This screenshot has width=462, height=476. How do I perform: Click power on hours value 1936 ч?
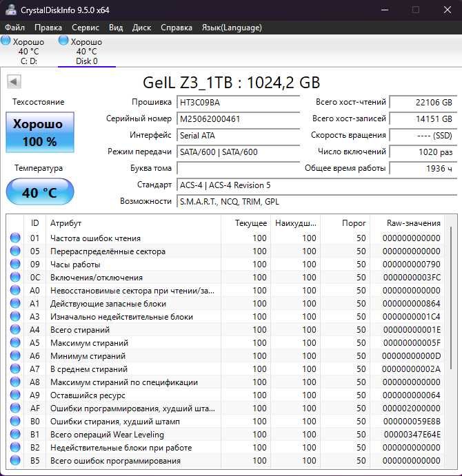coord(423,168)
